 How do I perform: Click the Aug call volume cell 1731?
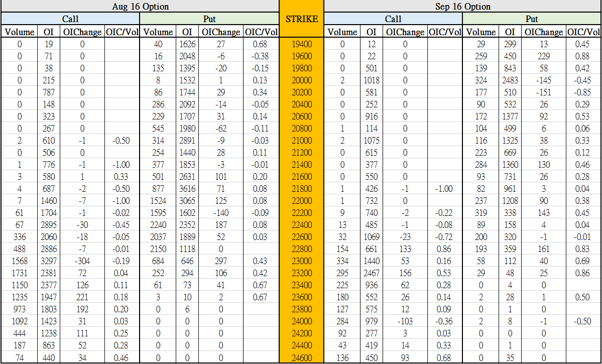point(20,273)
